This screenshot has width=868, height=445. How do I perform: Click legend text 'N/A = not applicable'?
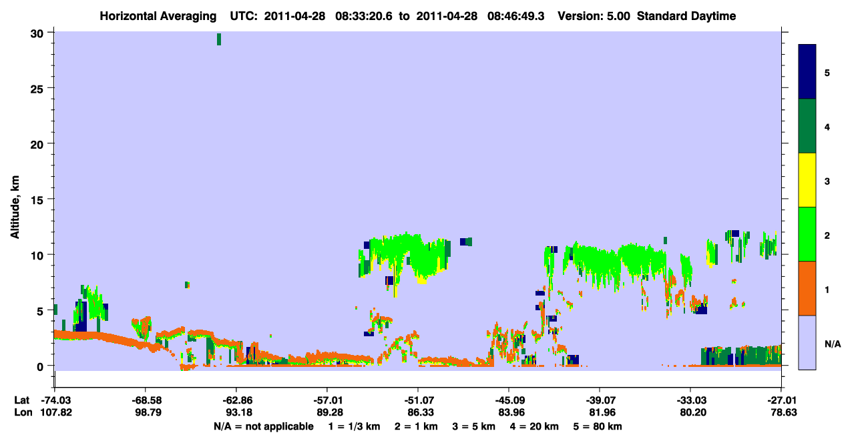(264, 426)
